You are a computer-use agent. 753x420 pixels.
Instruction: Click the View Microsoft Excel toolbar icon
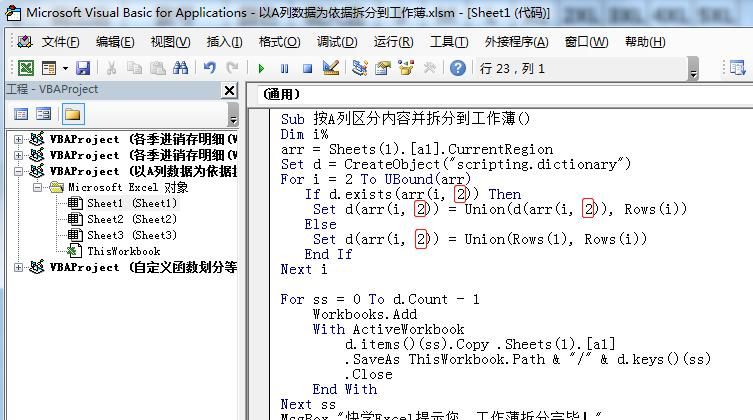coord(25,68)
